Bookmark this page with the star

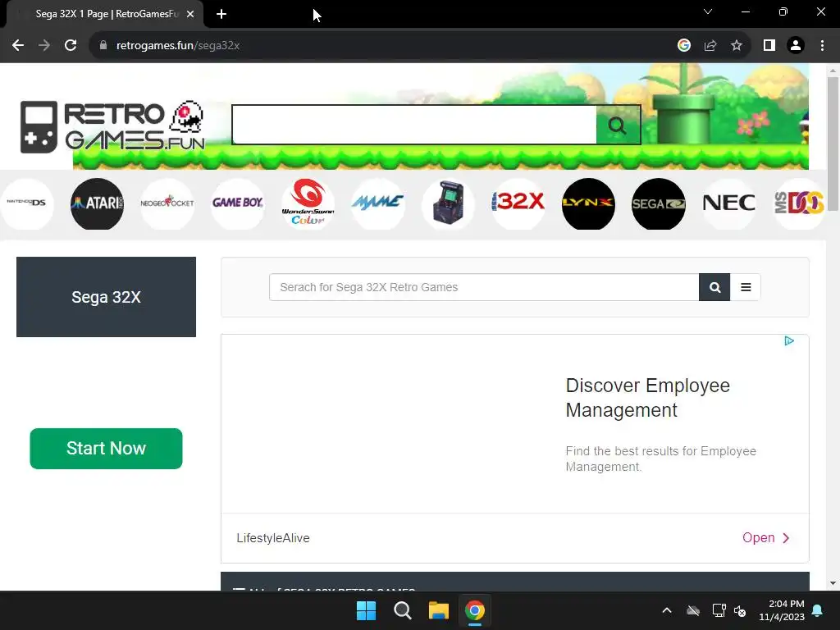737,45
